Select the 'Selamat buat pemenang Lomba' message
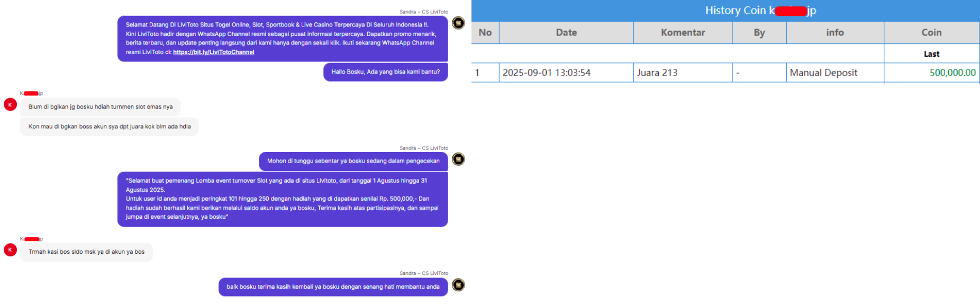Viewport: 980px width, 304px height. tap(283, 199)
